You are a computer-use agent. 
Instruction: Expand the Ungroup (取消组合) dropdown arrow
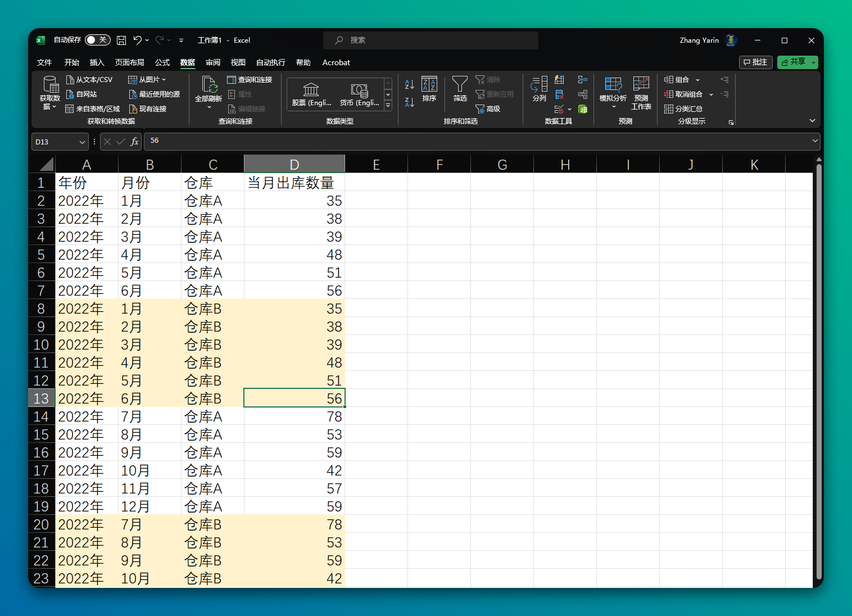[711, 94]
